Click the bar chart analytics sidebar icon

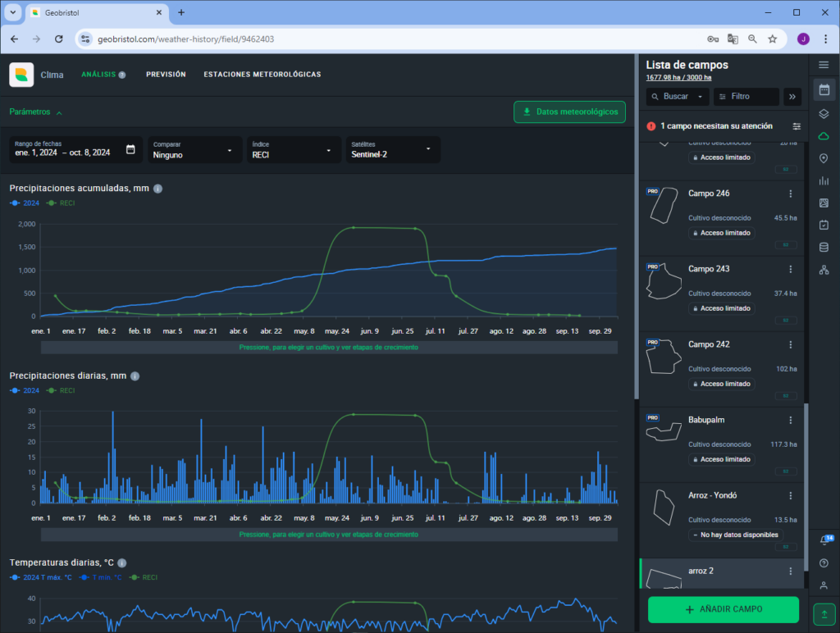click(x=824, y=180)
